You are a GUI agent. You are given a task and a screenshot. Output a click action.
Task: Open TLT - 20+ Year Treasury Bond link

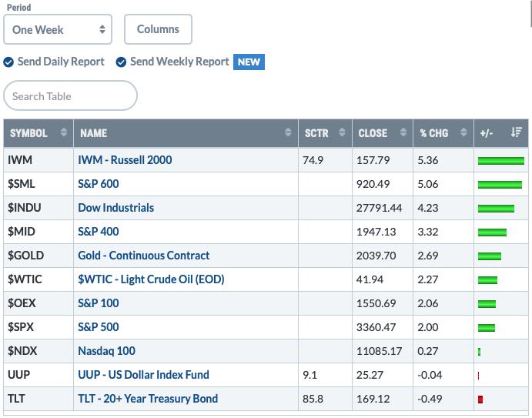pyautogui.click(x=148, y=399)
